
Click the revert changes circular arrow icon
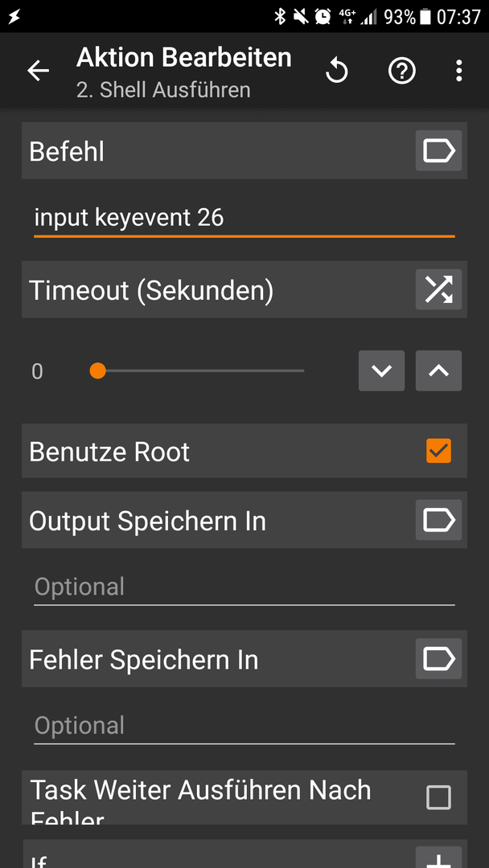(337, 72)
